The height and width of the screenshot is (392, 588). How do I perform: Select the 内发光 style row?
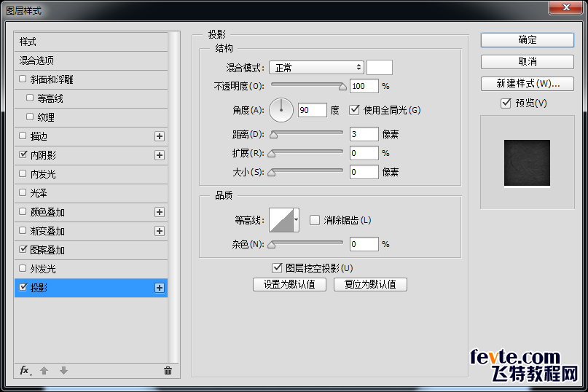click(x=91, y=174)
